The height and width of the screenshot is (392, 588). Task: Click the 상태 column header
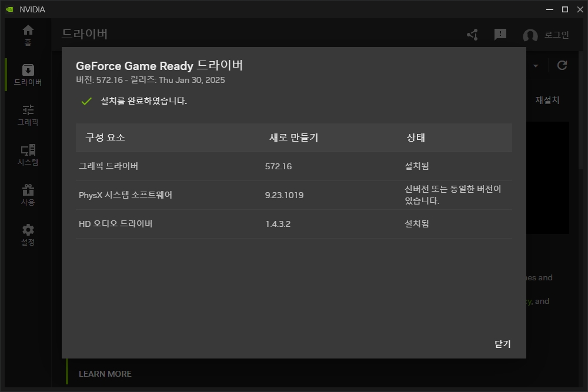[416, 138]
